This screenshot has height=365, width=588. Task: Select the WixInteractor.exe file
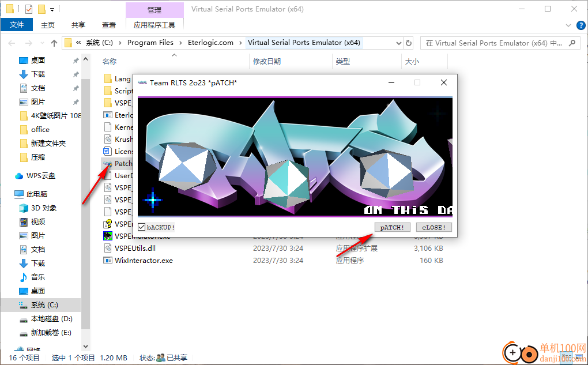click(144, 260)
